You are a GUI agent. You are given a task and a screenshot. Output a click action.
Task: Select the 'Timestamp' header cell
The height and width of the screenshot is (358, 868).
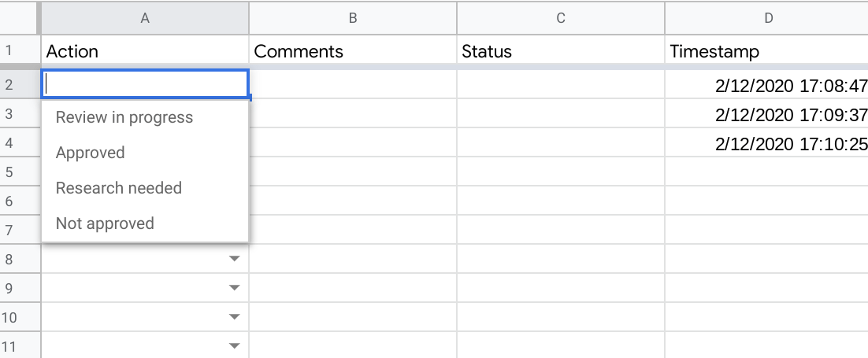766,52
